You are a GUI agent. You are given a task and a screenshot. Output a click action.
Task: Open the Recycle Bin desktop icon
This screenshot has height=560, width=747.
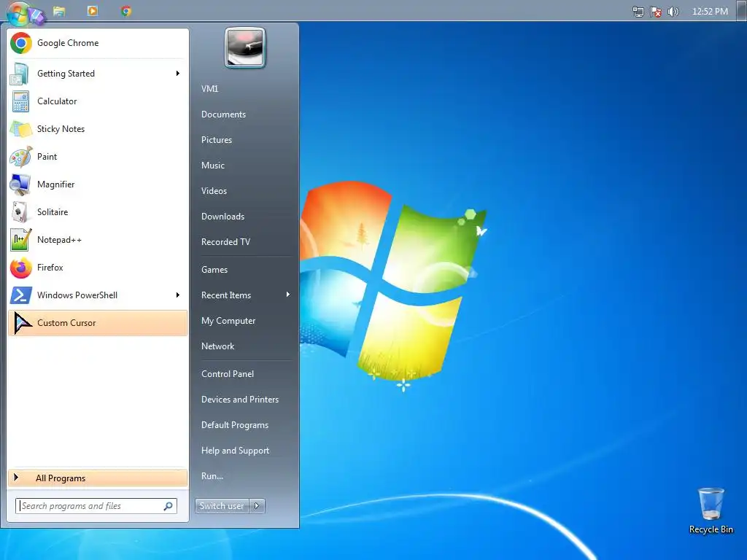[711, 503]
